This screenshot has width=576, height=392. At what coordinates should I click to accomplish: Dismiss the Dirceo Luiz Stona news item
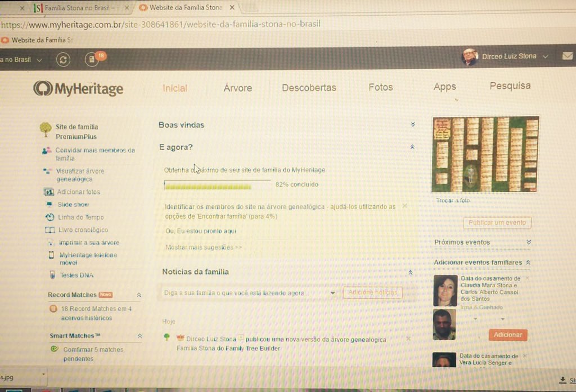(408, 339)
